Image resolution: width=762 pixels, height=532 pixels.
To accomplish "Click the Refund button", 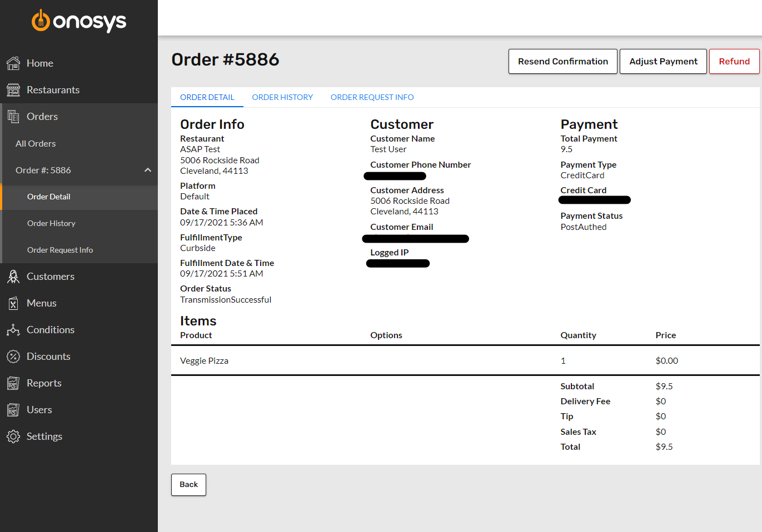I will pos(734,61).
